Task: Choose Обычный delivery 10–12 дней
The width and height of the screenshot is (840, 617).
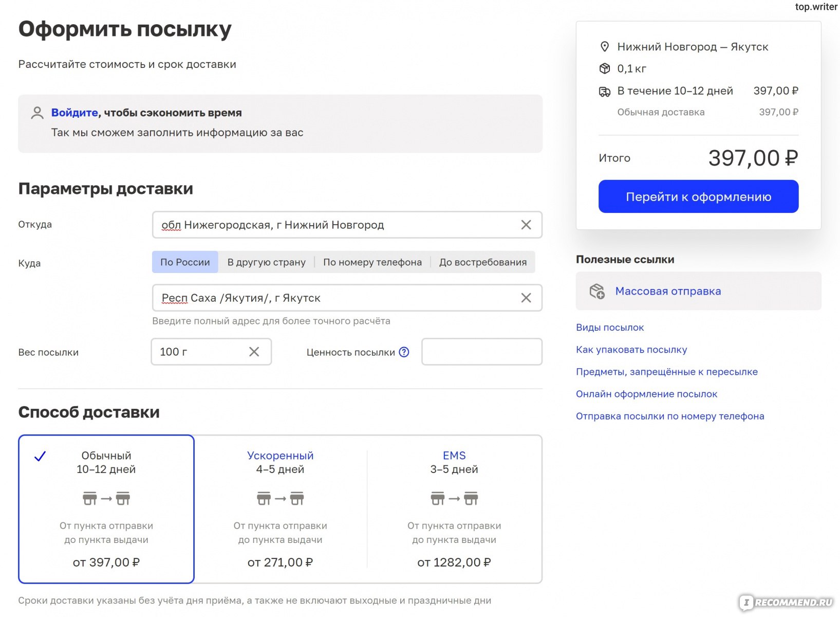Action: [106, 509]
